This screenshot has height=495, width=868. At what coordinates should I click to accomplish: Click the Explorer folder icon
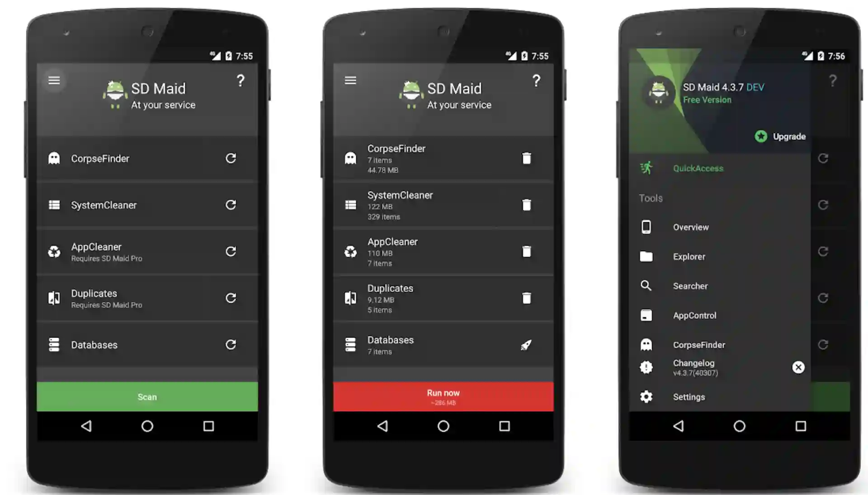646,257
